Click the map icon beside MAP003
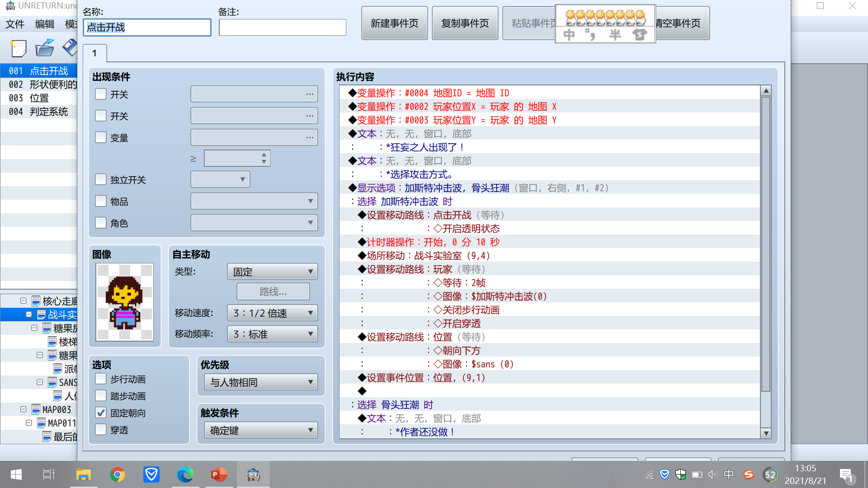 click(x=36, y=409)
